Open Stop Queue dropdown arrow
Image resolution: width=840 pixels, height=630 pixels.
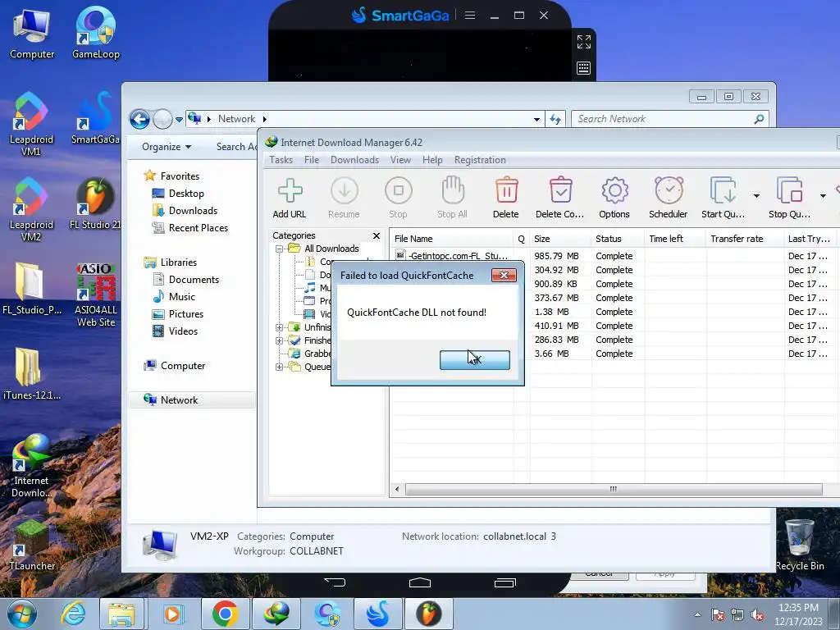click(823, 196)
